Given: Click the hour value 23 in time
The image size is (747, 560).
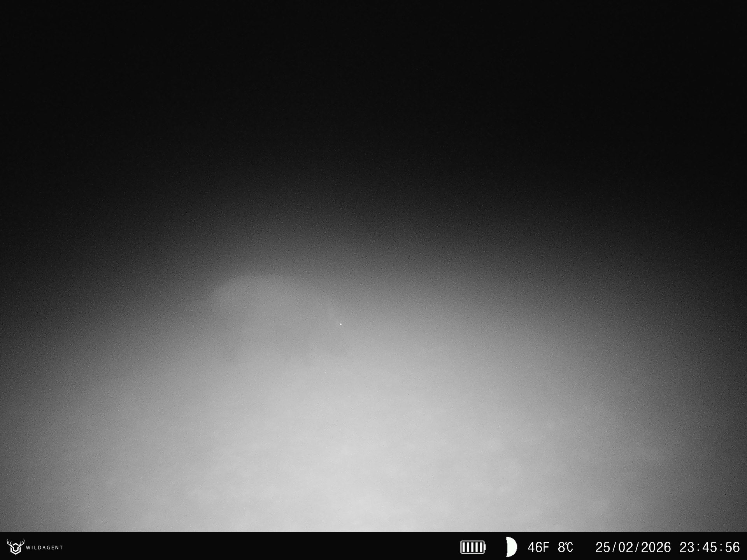Looking at the screenshot, I should click(x=687, y=547).
